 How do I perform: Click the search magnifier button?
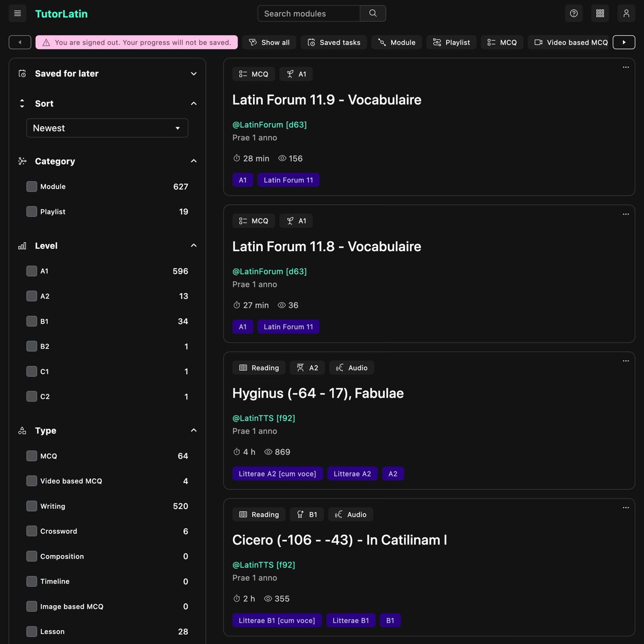[x=373, y=14]
